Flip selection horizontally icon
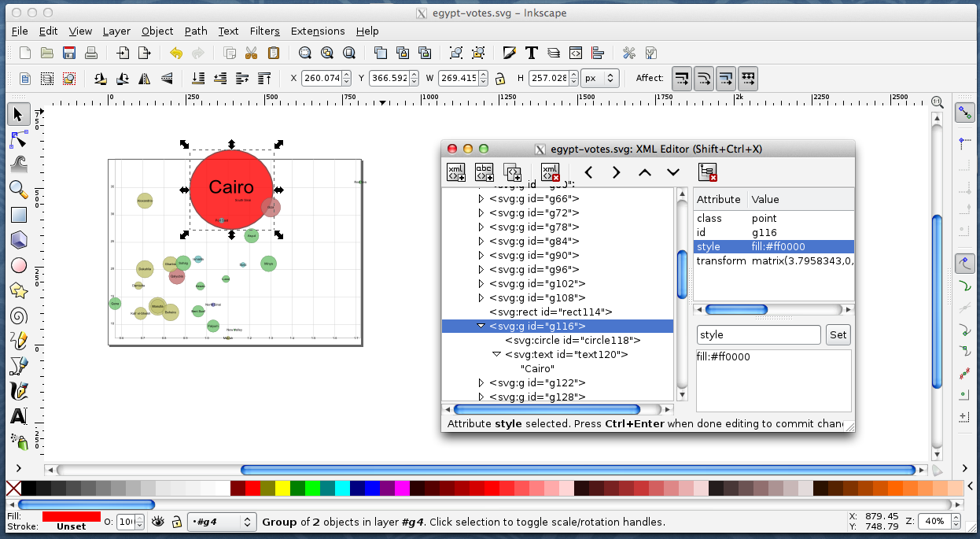 coord(145,78)
